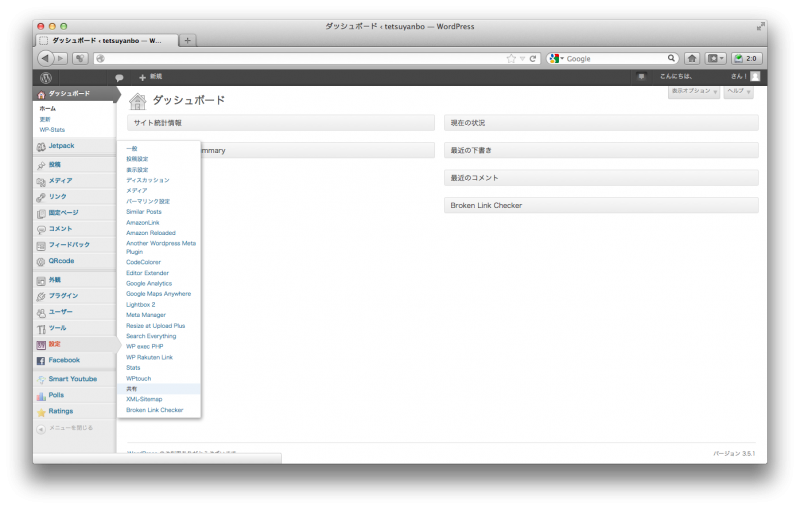The height and width of the screenshot is (509, 800).
Task: Click the Polls bar chart icon
Action: point(41,396)
